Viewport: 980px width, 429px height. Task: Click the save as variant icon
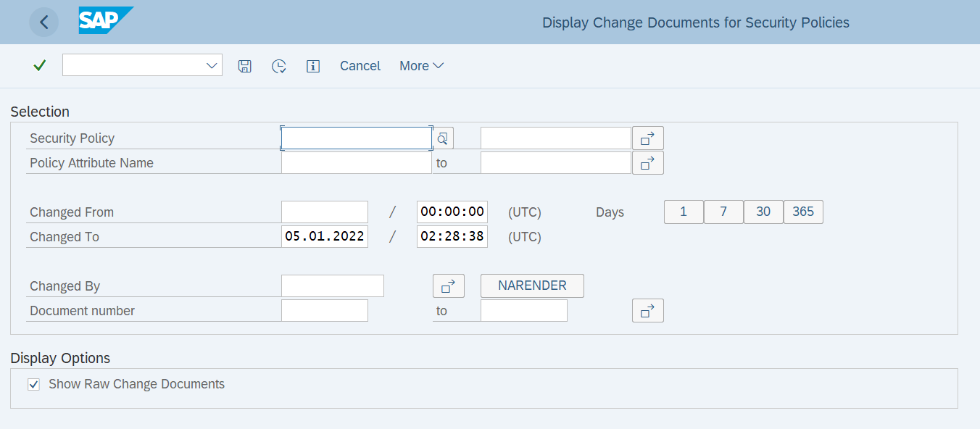tap(245, 66)
